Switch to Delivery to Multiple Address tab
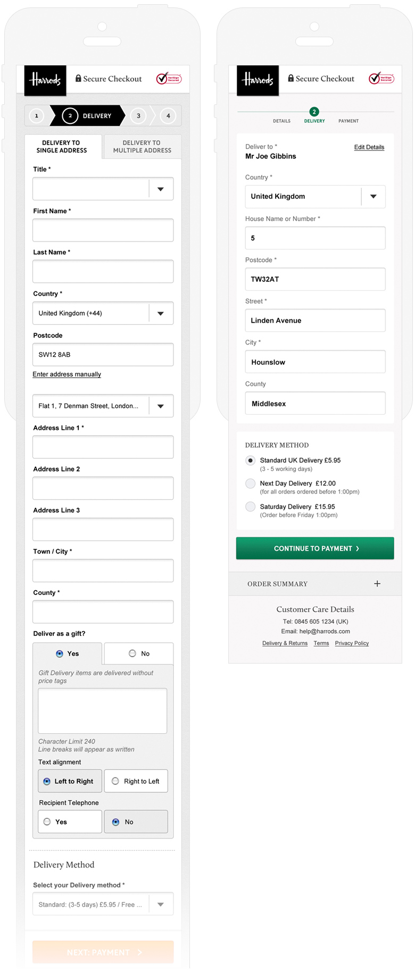Image resolution: width=415 pixels, height=980 pixels. [142, 147]
